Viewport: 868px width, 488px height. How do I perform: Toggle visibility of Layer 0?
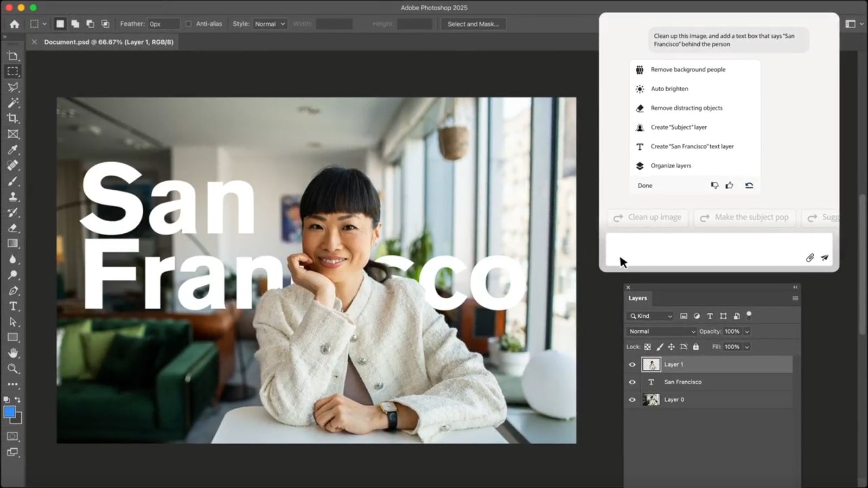tap(632, 400)
